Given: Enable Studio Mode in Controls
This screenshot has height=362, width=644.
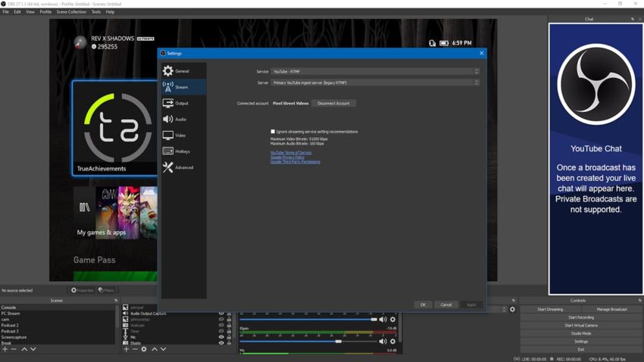Looking at the screenshot, I should tap(581, 333).
